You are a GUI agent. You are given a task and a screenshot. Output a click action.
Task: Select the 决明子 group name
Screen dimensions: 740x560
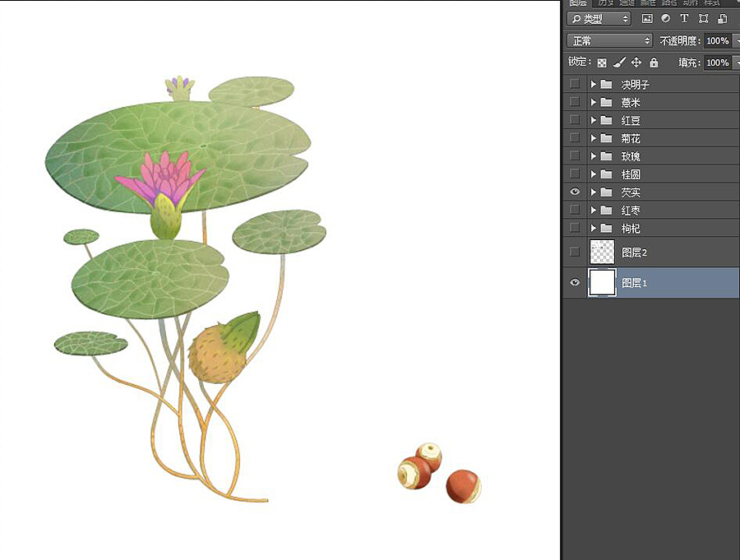tap(636, 85)
